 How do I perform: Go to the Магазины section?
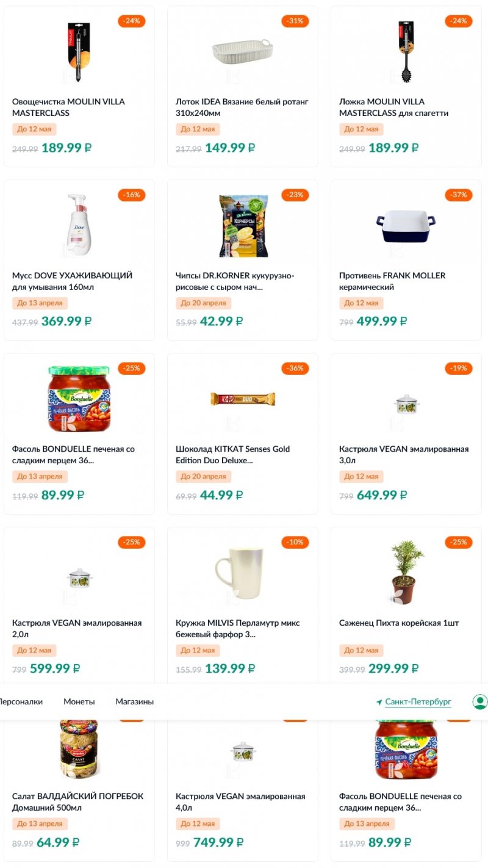[134, 701]
